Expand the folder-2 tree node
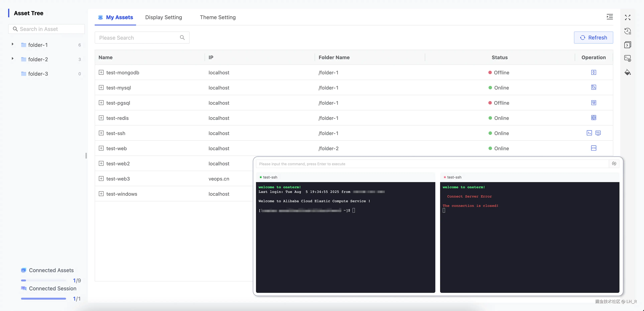Viewport: 644px width, 311px height. coord(13,59)
